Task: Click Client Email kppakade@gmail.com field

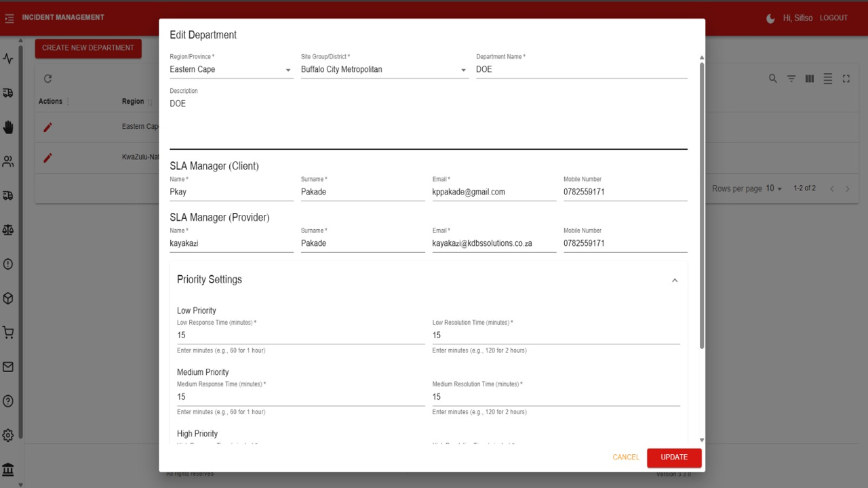Action: point(494,192)
